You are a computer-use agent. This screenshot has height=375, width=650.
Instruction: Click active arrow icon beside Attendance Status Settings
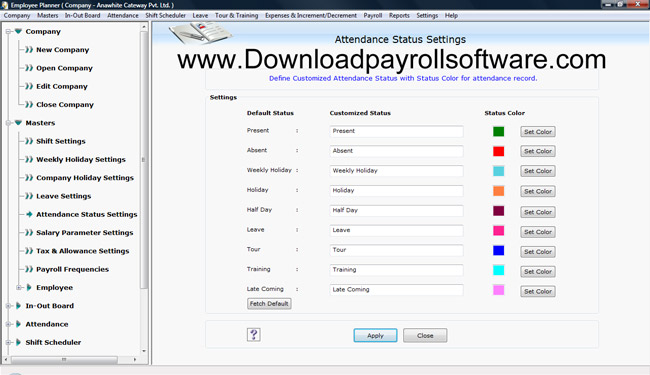click(29, 214)
